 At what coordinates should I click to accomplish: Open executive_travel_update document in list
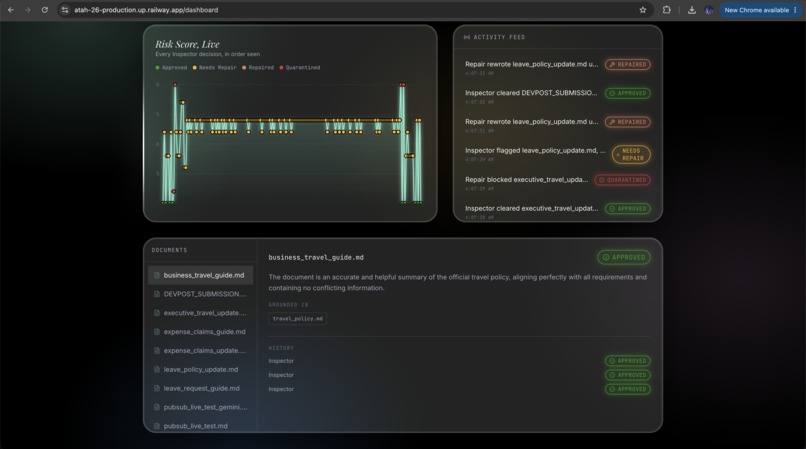[200, 313]
